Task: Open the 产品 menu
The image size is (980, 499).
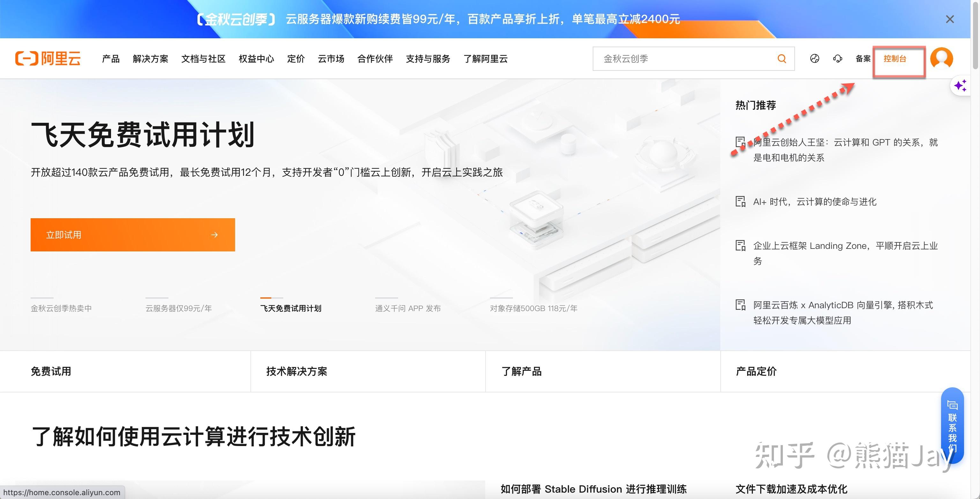Action: (111, 59)
